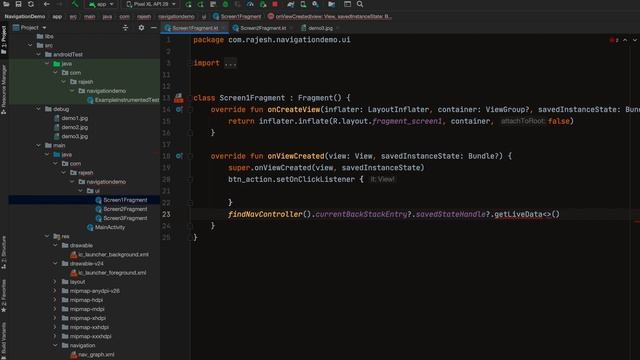Select demo2.jpg in project tree
The width and height of the screenshot is (640, 360).
pos(74,127)
